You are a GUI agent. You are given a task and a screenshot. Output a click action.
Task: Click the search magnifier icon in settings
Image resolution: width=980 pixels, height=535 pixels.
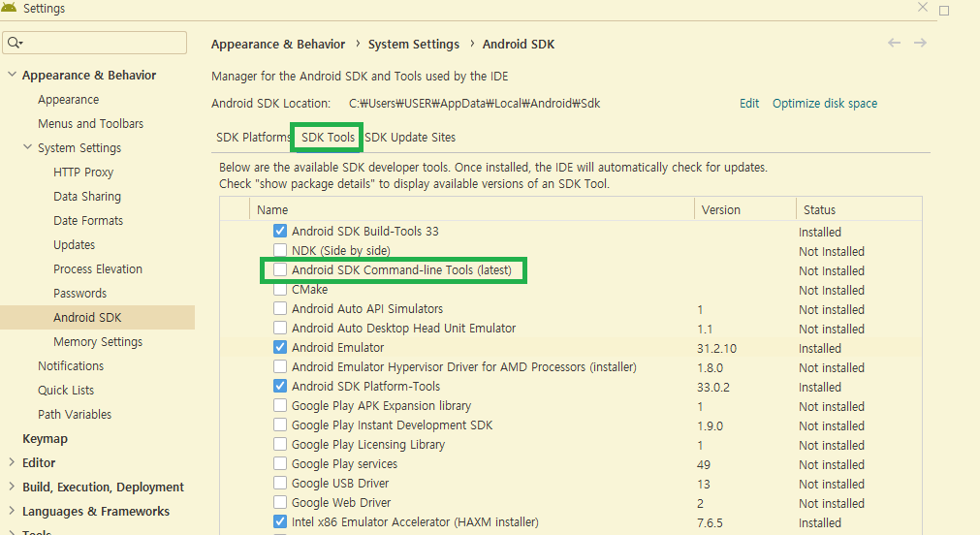[14, 43]
